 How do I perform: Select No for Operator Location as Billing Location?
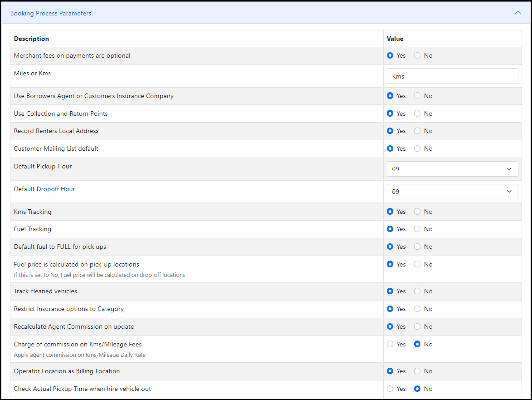(x=417, y=371)
